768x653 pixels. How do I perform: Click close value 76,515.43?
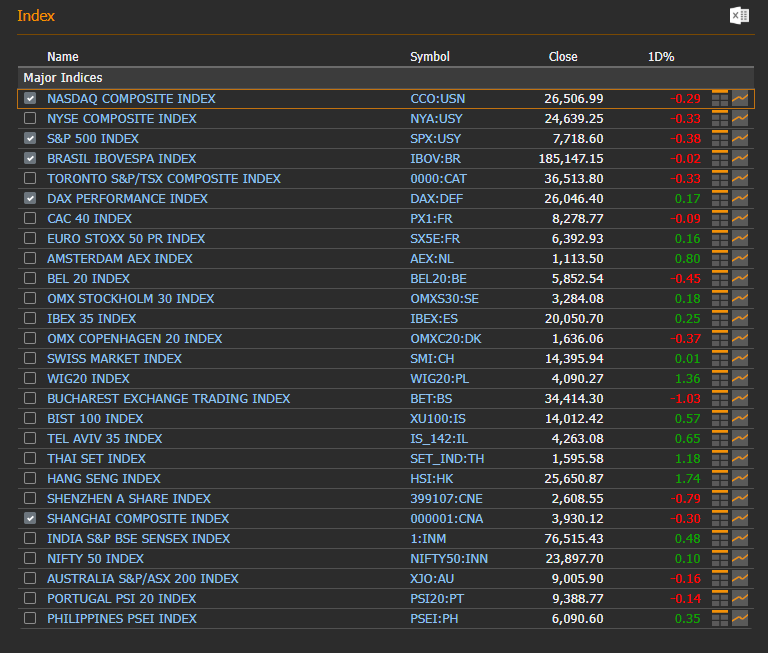(x=574, y=538)
